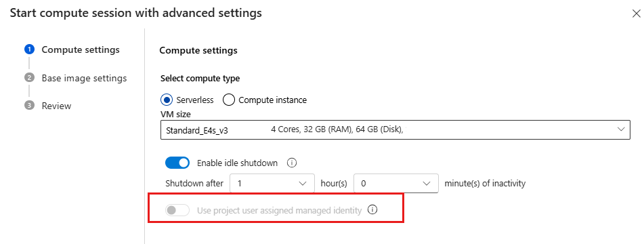The image size is (644, 244).
Task: Select the Compute instance radio button
Action: (229, 100)
